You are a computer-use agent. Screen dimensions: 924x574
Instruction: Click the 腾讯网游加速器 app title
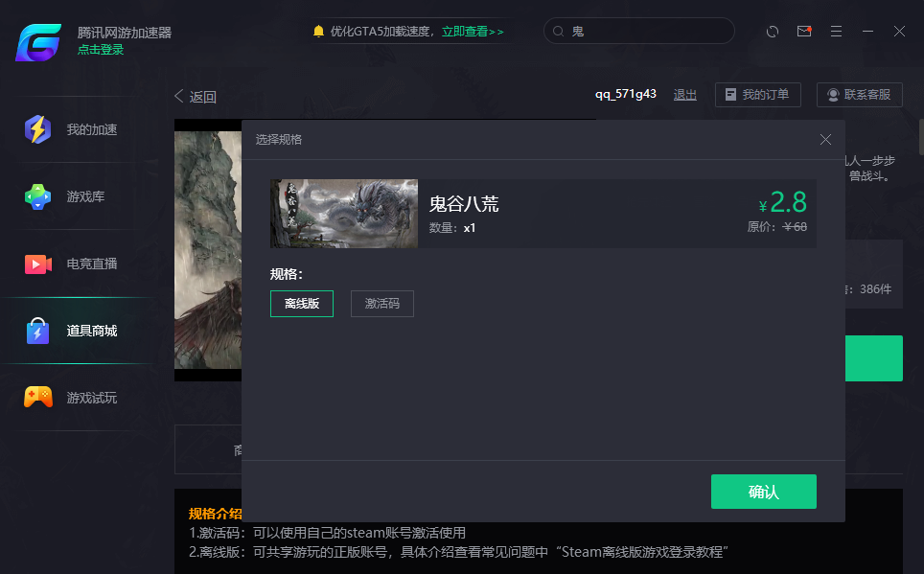point(125,33)
